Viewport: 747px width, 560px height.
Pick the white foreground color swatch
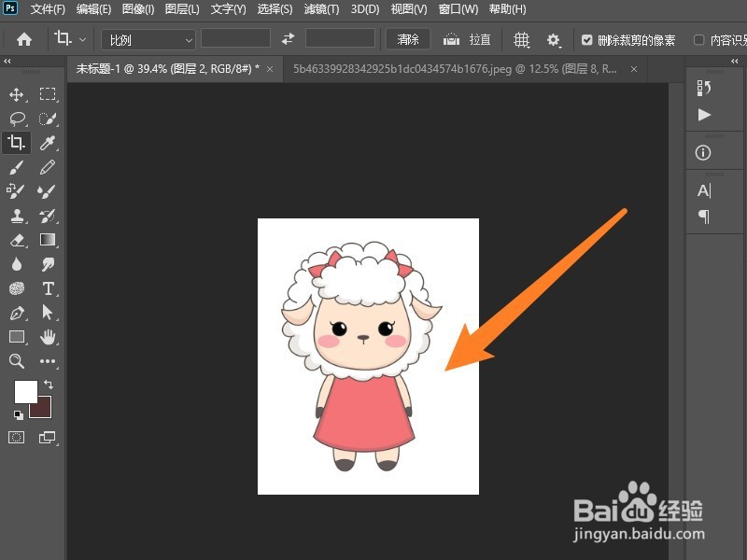[25, 390]
